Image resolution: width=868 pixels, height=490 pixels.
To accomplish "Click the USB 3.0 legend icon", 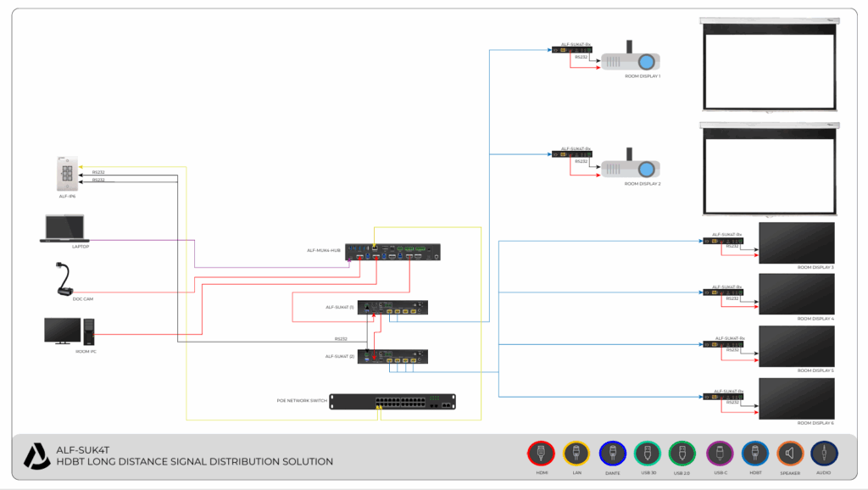I will click(x=647, y=454).
